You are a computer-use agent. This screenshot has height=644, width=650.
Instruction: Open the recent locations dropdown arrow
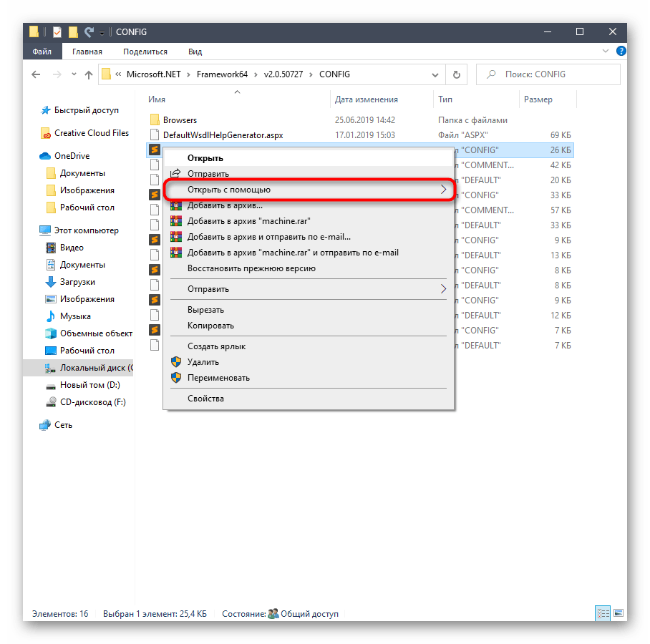pos(72,74)
